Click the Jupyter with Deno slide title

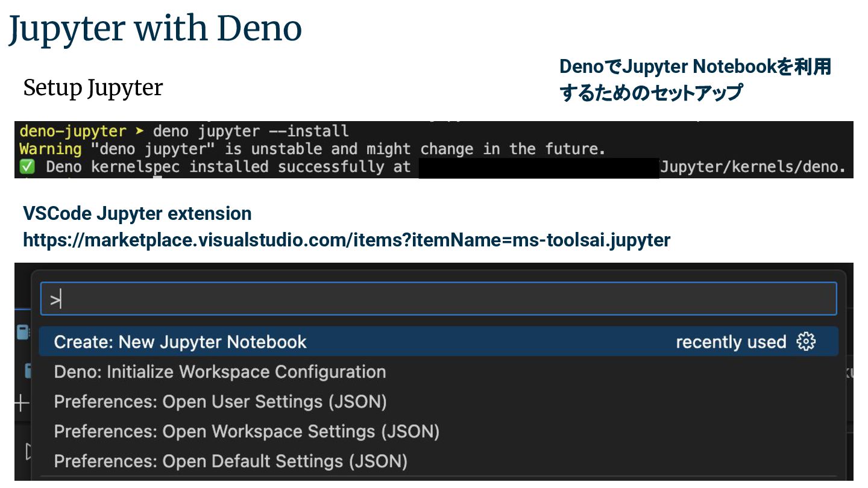[x=155, y=28]
